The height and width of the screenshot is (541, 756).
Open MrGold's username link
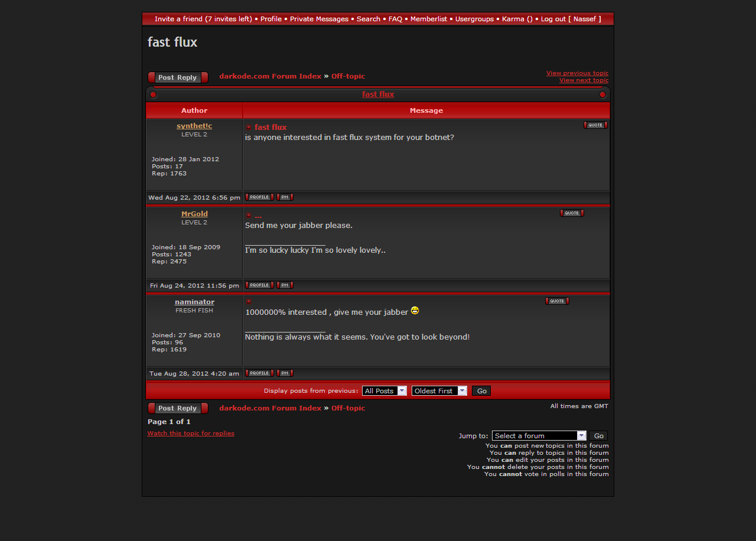194,214
